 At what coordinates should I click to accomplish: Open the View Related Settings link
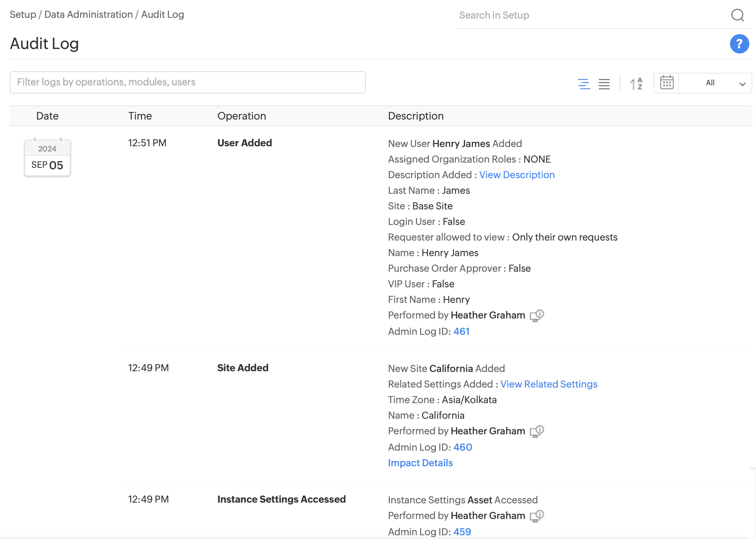[549, 384]
